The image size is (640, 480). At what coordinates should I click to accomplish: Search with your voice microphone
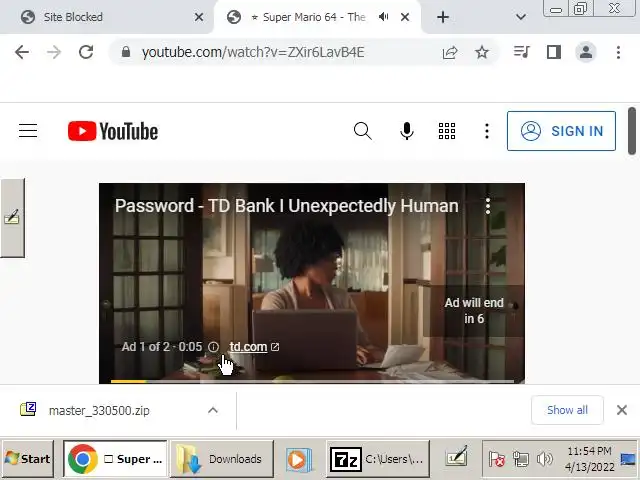[407, 131]
